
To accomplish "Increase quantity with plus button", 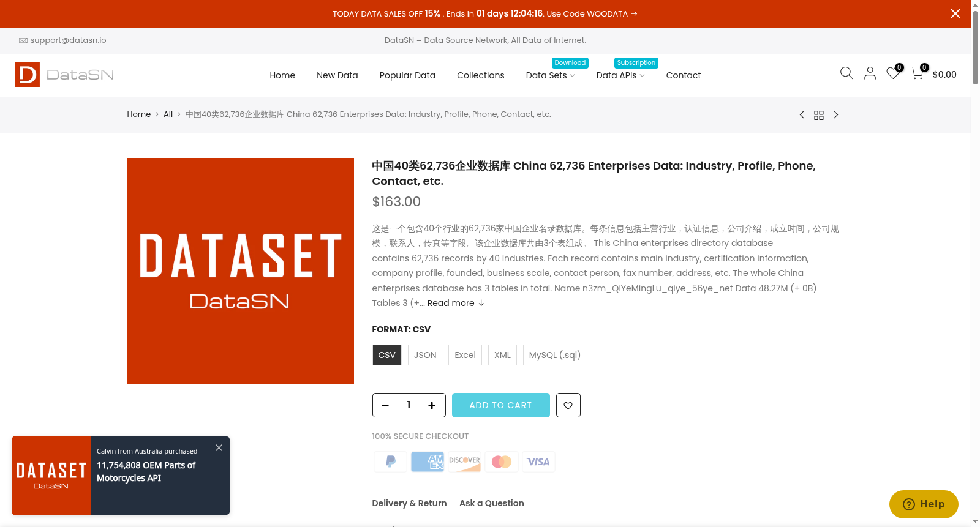I will [x=432, y=405].
